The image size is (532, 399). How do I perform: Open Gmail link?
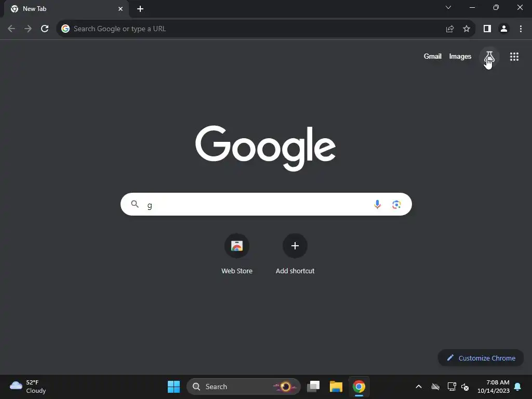pos(433,56)
